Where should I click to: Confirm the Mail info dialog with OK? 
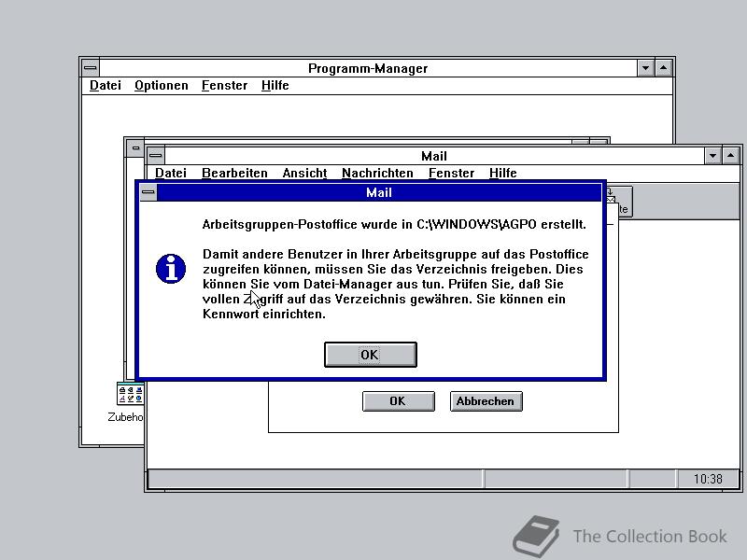370,355
